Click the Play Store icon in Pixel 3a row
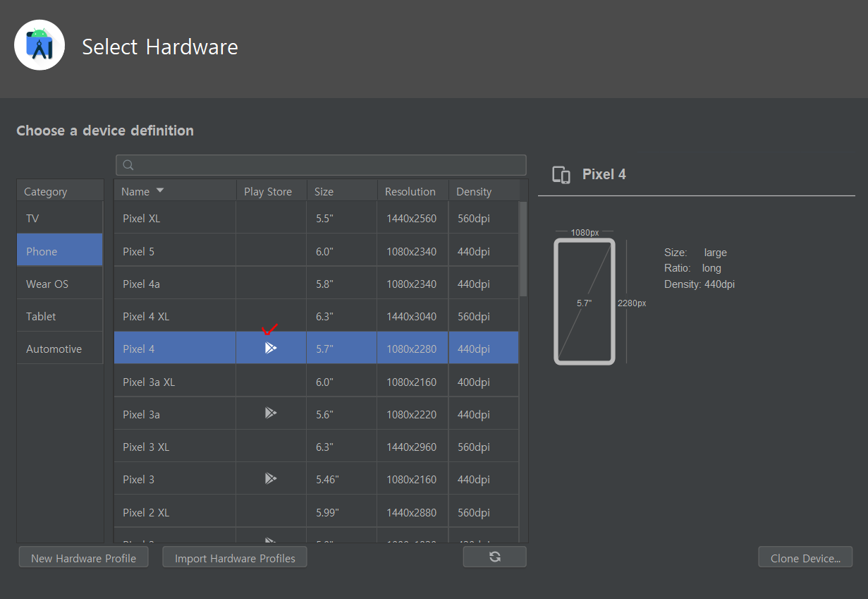868x599 pixels. [x=270, y=413]
